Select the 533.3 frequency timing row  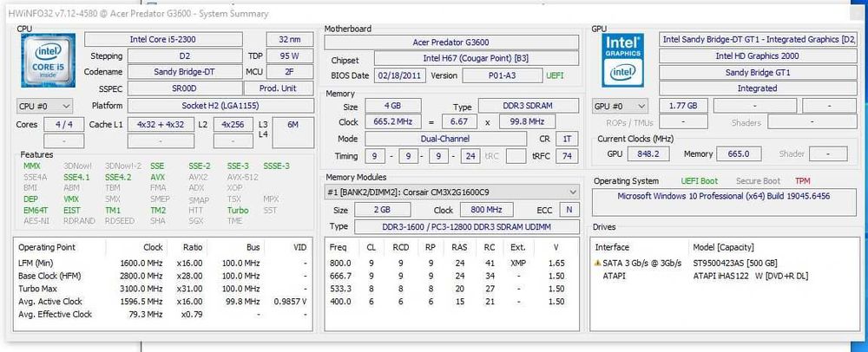coord(450,289)
